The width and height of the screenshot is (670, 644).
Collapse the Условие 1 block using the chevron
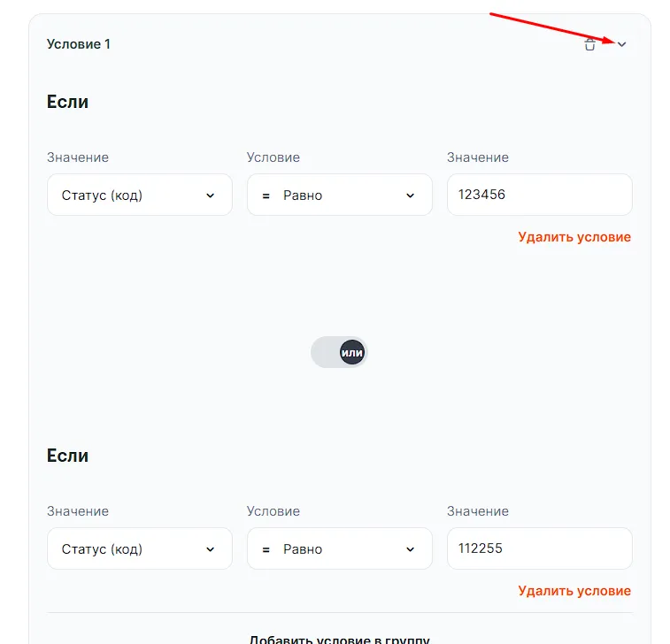(621, 44)
